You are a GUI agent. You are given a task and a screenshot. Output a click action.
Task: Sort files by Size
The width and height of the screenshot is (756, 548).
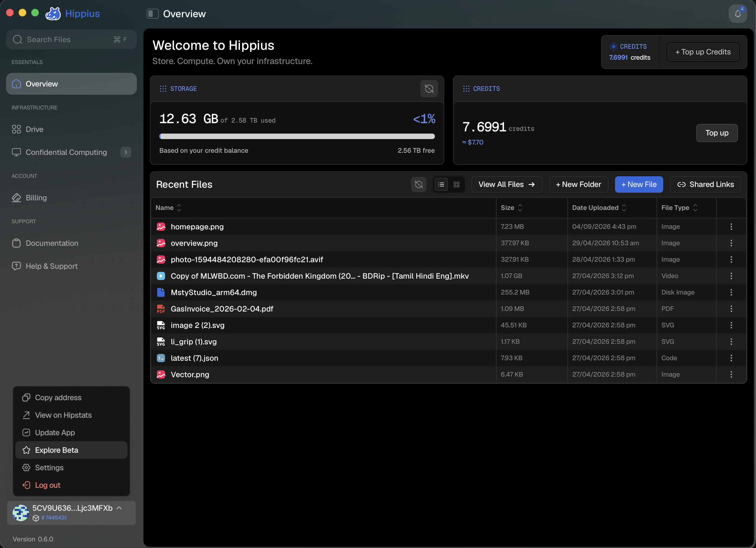(511, 208)
